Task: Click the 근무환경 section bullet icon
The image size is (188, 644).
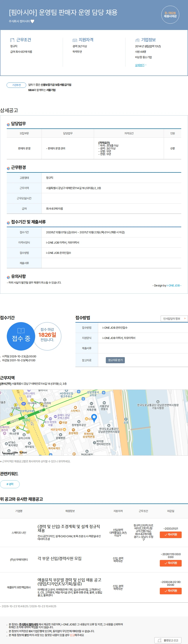Action: click(8, 168)
